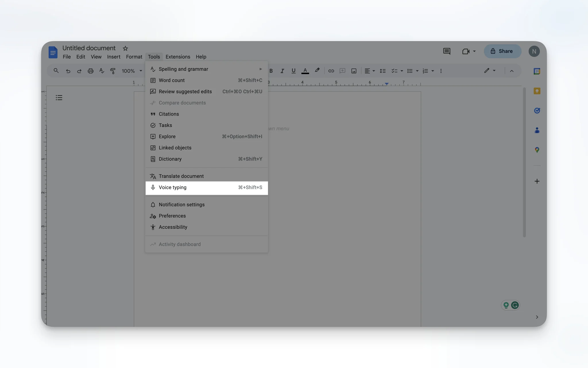The height and width of the screenshot is (368, 588).
Task: Click the Google Docs home icon
Action: click(53, 52)
